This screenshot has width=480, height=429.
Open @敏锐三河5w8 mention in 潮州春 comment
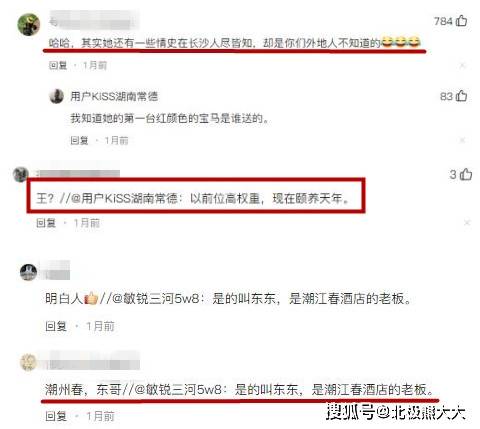pyautogui.click(x=178, y=389)
